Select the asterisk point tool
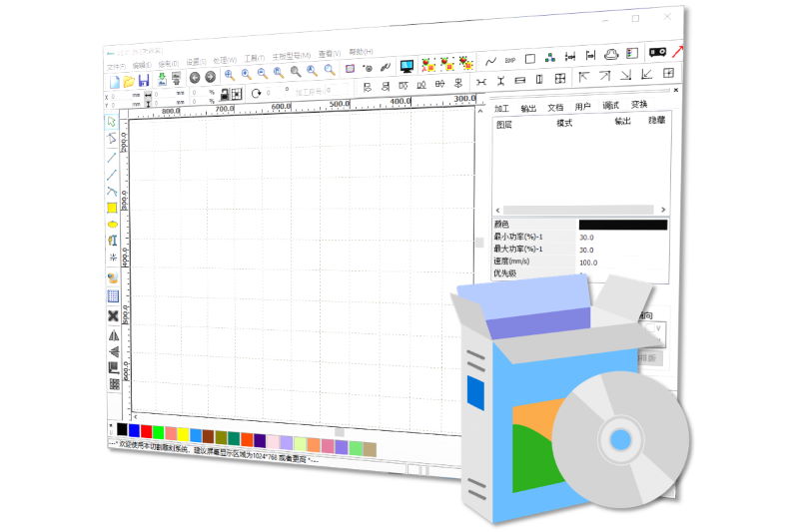Screen dimensions: 799x532 click(x=113, y=258)
